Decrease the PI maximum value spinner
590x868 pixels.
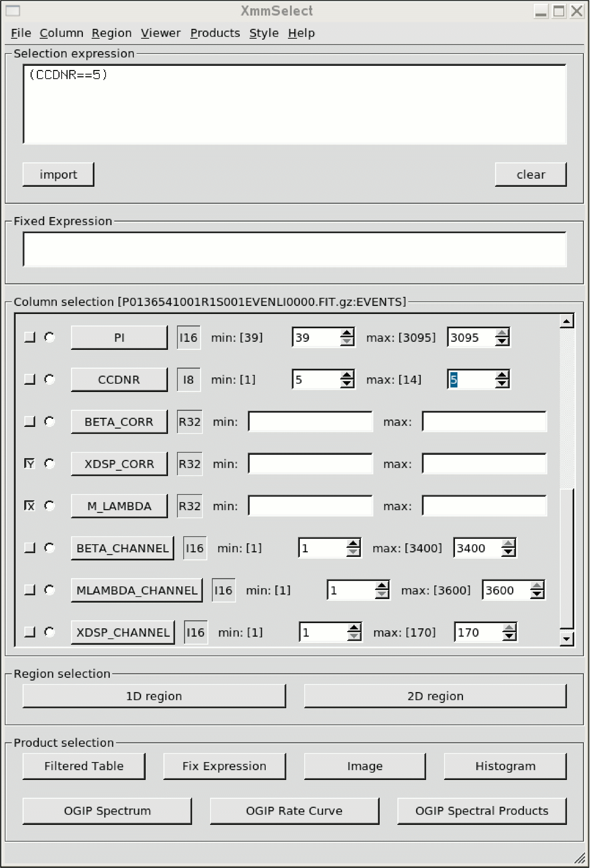tap(502, 341)
